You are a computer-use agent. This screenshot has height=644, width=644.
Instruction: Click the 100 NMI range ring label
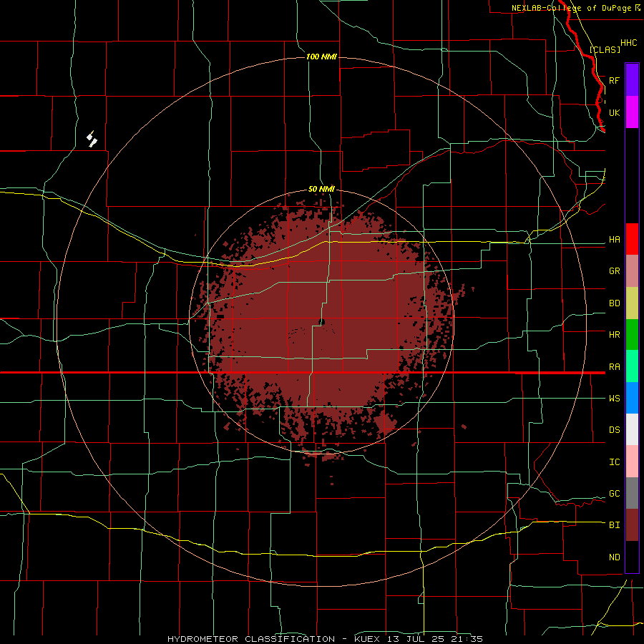[x=321, y=57]
